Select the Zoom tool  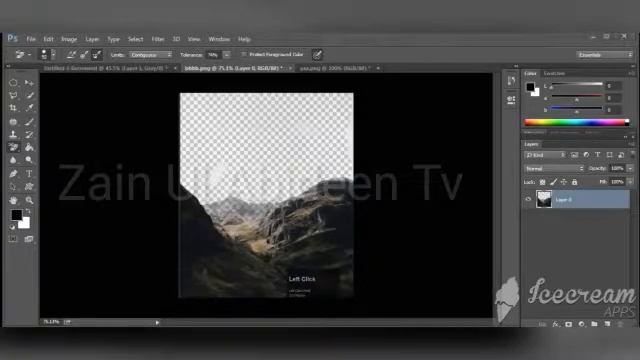(x=29, y=200)
